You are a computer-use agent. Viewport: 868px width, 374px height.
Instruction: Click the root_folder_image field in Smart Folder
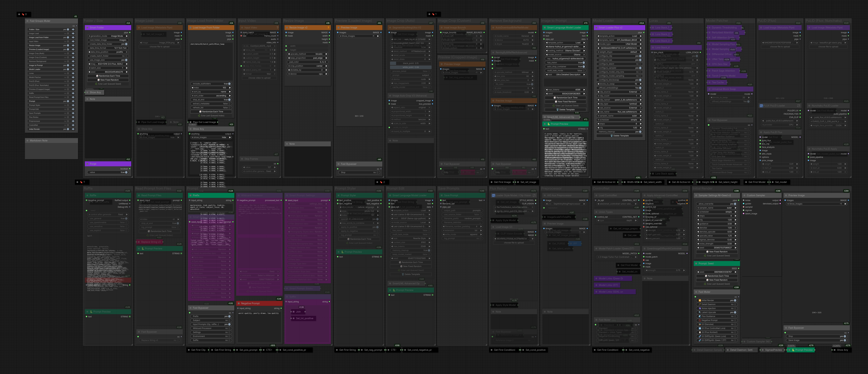pos(108,40)
